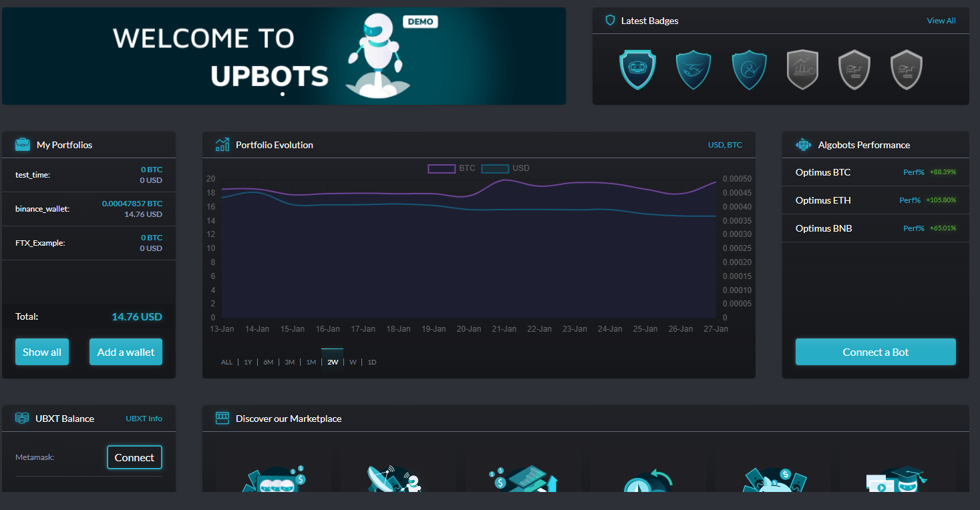Screen dimensions: 980x510
Task: Show the W weekly chart range
Action: point(353,362)
